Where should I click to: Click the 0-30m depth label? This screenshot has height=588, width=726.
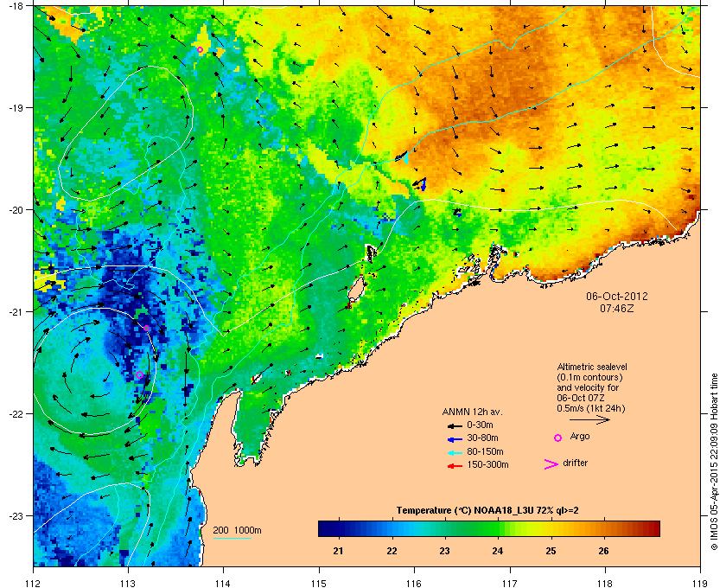480,425
